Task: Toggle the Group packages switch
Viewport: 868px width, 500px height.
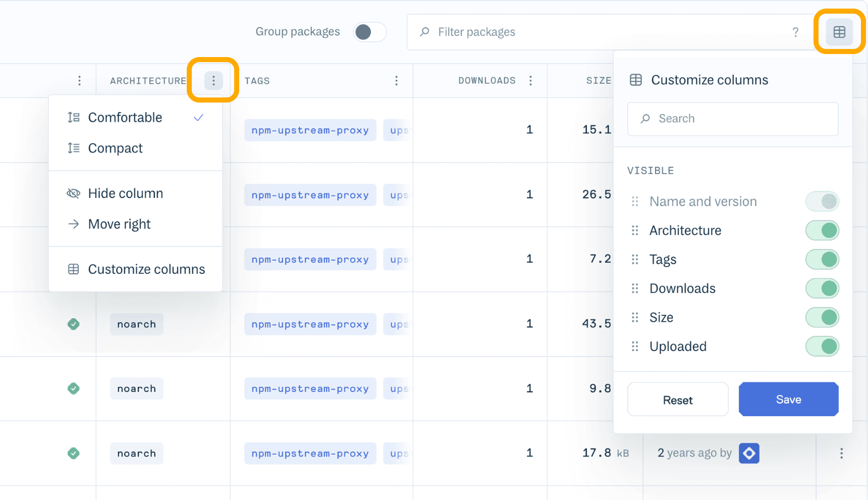Action: [369, 32]
